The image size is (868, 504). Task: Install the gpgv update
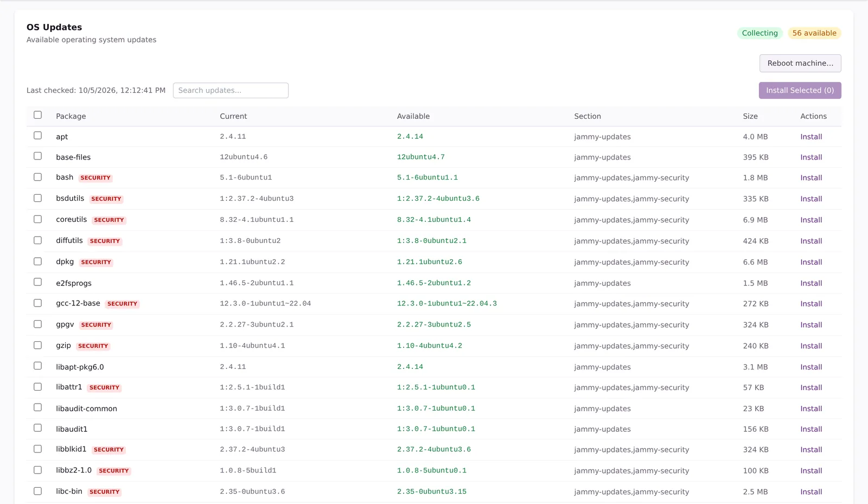811,325
